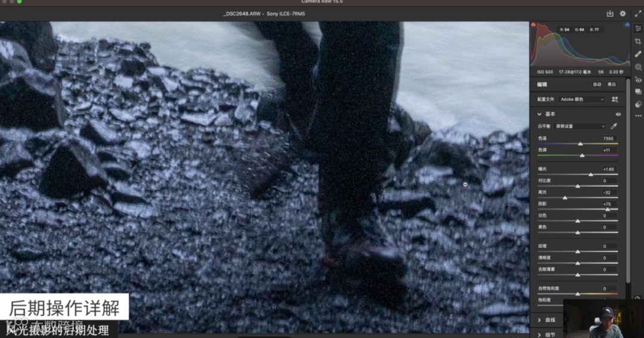The width and height of the screenshot is (644, 338).
Task: Click the edit panel vertical scrollbar
Action: 628,181
